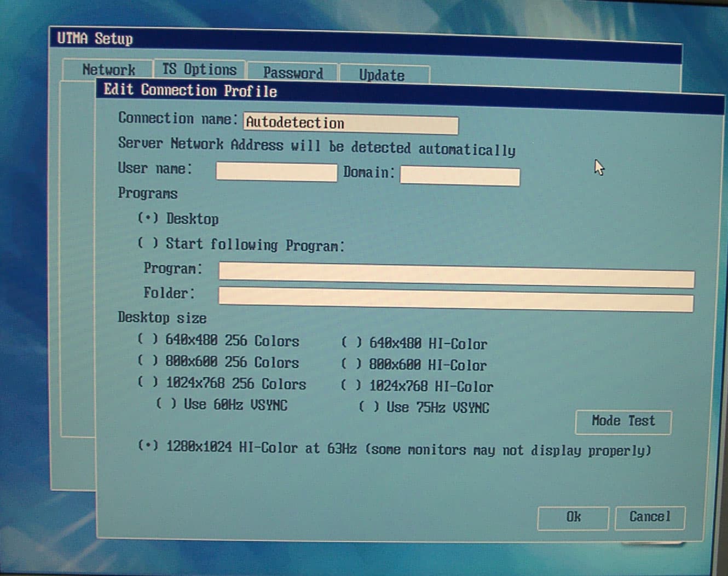Focus the Folder input field

456,300
